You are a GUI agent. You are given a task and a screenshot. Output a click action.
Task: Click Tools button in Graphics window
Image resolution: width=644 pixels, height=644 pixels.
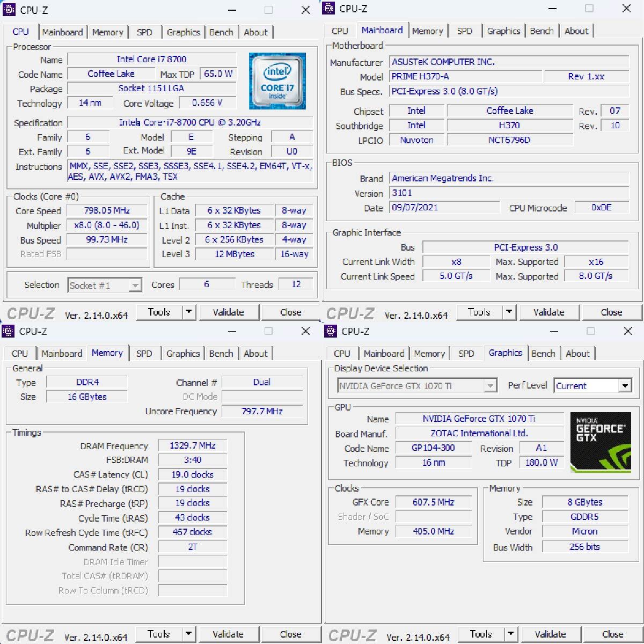coord(481,634)
